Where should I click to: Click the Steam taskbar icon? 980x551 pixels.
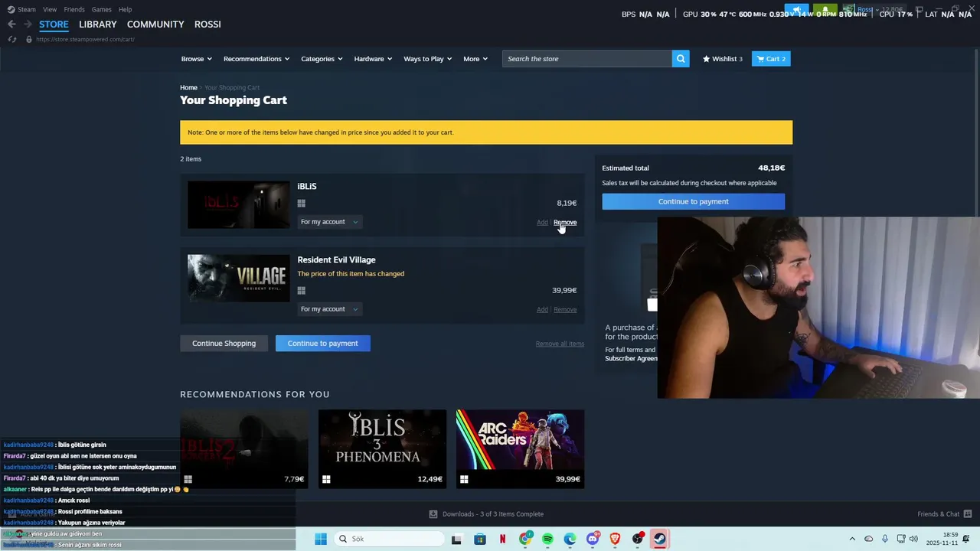(x=659, y=539)
